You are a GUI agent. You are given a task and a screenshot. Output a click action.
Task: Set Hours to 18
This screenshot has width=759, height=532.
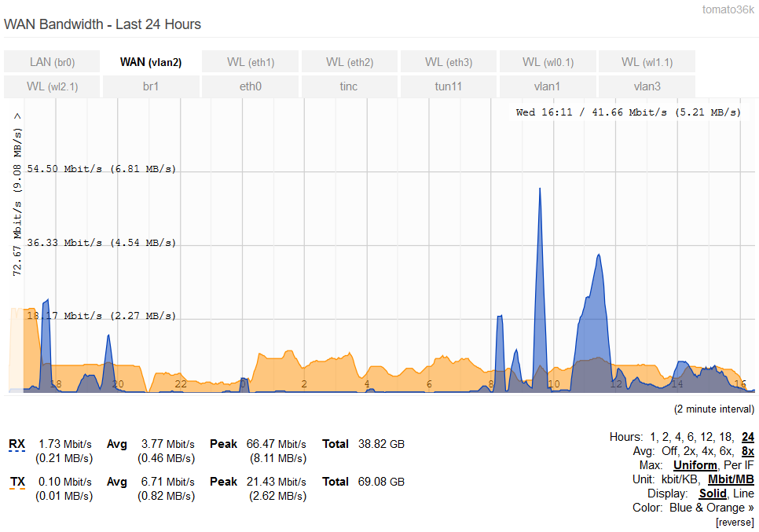click(x=725, y=437)
